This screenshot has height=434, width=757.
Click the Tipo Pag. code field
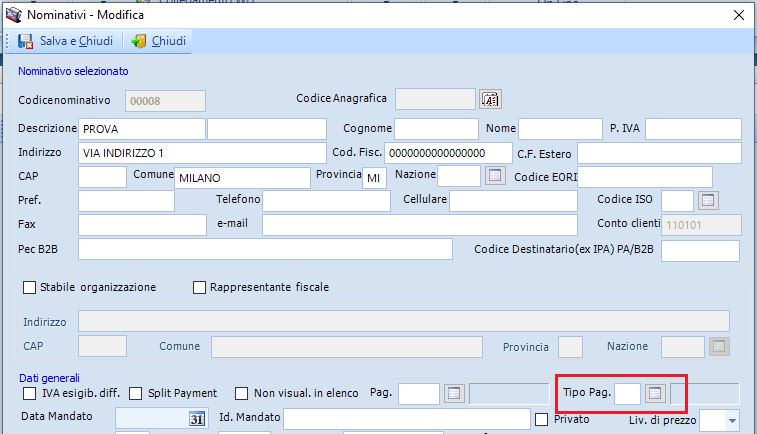627,393
